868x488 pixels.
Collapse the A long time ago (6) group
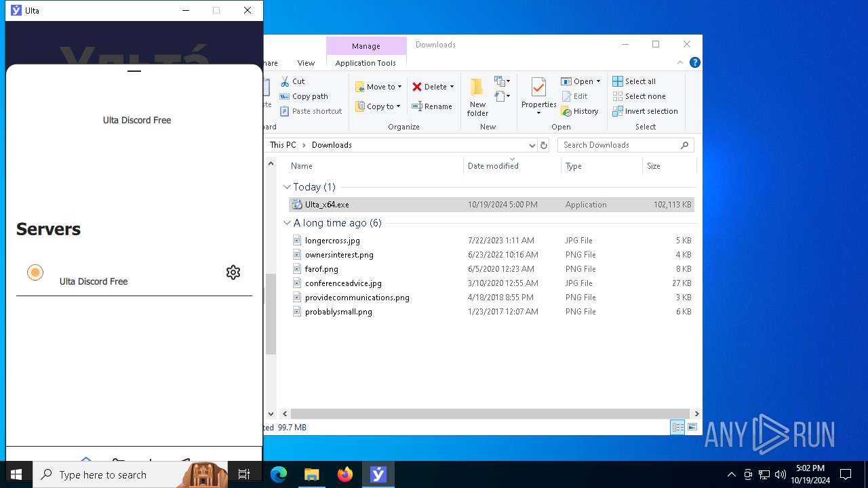pyautogui.click(x=287, y=223)
